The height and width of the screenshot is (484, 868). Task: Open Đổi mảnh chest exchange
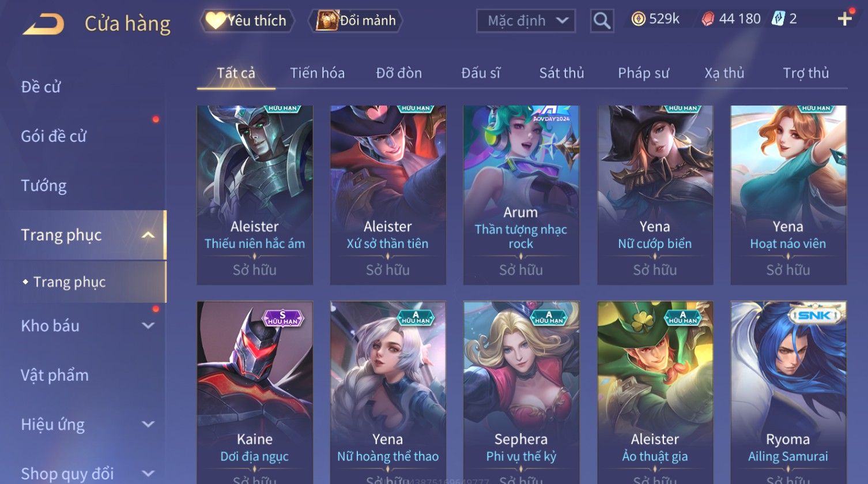pyautogui.click(x=356, y=21)
